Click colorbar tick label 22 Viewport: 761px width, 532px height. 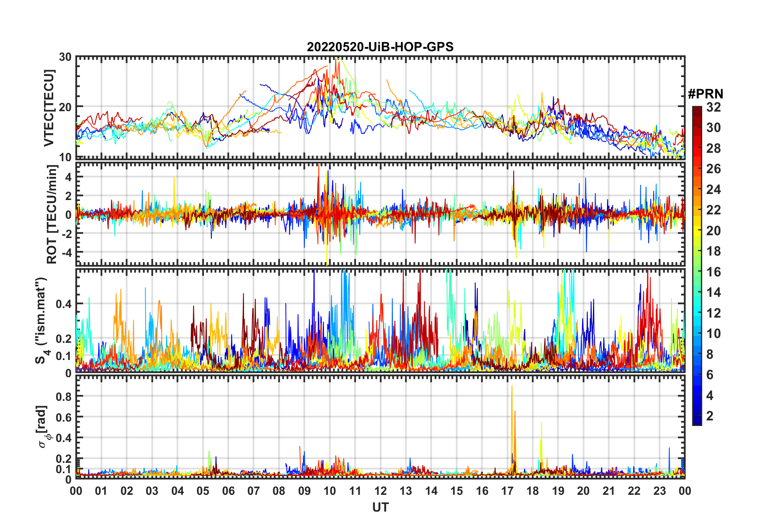tap(713, 210)
